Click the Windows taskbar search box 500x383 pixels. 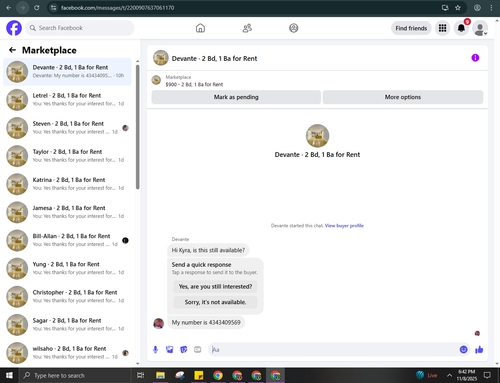pyautogui.click(x=75, y=376)
